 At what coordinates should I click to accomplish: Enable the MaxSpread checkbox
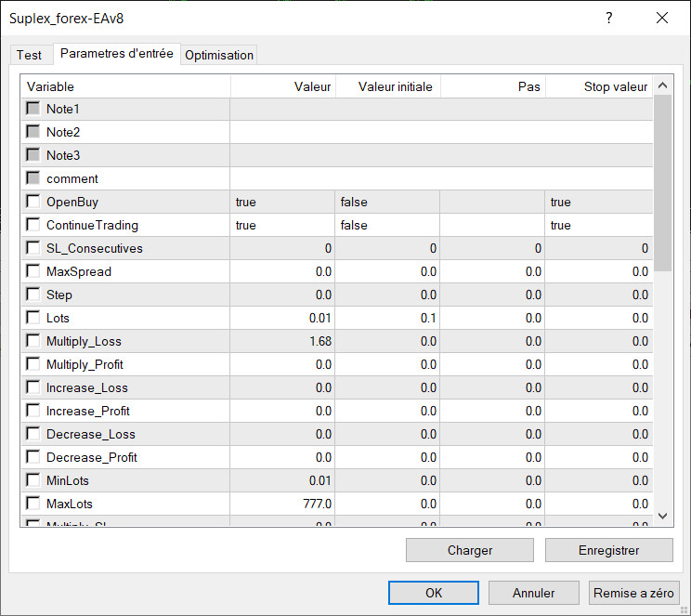tap(33, 271)
